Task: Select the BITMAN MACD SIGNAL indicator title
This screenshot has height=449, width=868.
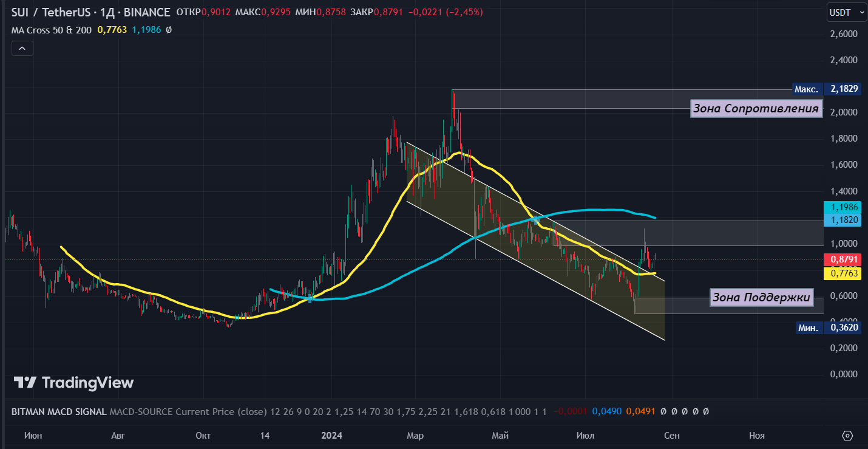Action: (x=58, y=411)
